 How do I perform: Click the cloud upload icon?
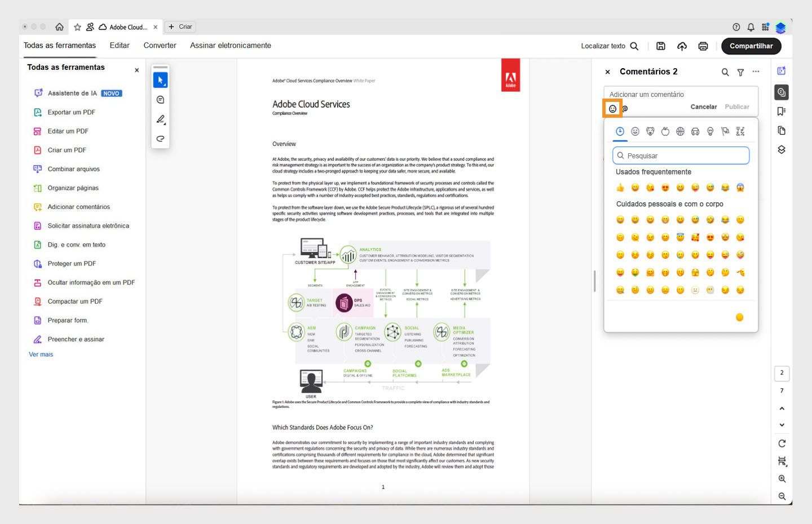(x=682, y=46)
